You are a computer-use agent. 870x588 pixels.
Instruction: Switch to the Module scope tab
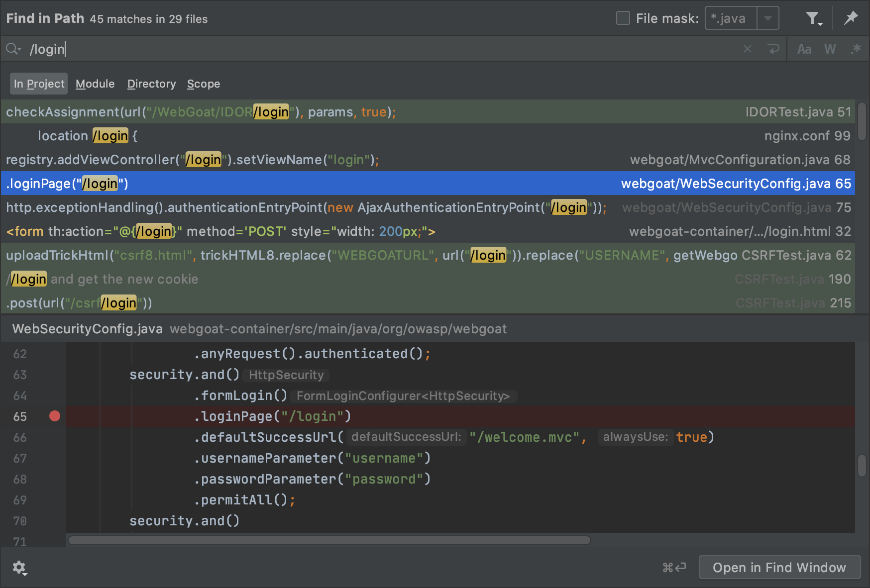point(95,84)
